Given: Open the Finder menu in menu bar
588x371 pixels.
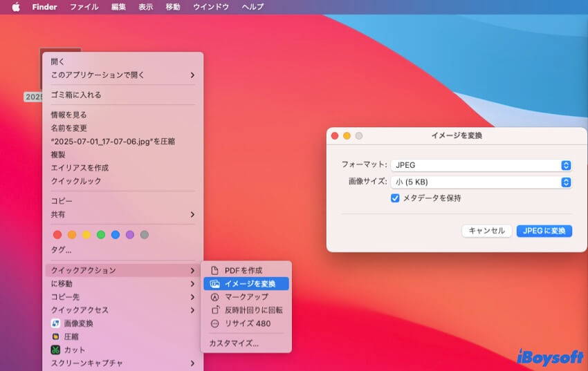Looking at the screenshot, I should pyautogui.click(x=45, y=7).
